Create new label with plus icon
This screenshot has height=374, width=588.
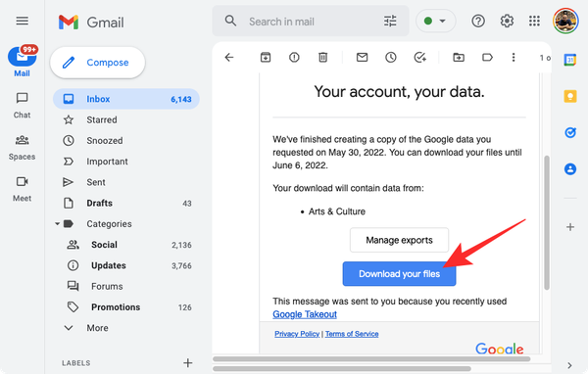click(187, 363)
